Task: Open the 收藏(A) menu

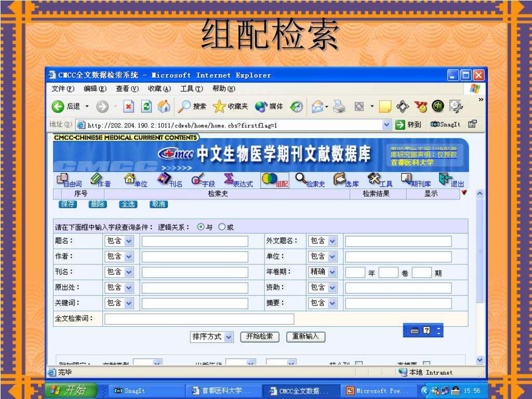Action: 159,89
